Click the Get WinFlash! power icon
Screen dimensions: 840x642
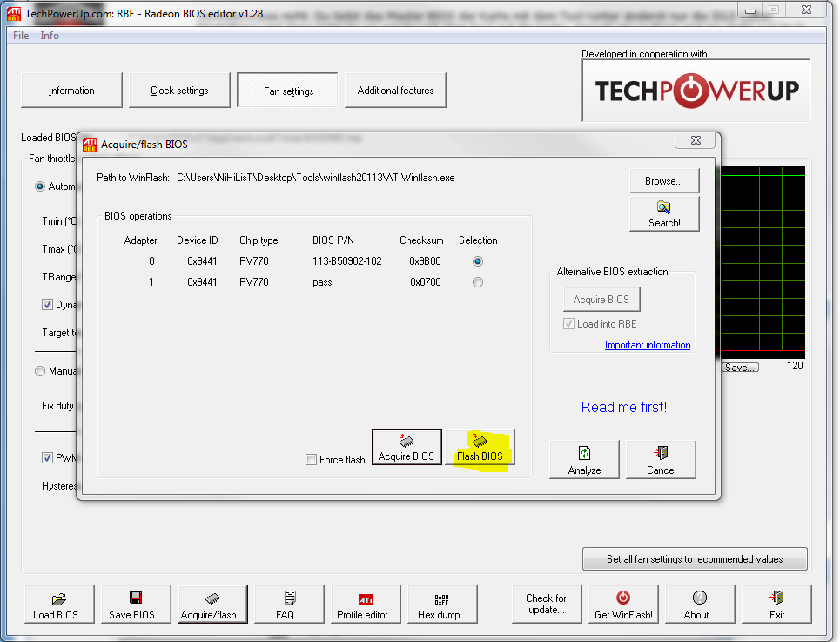point(623,598)
